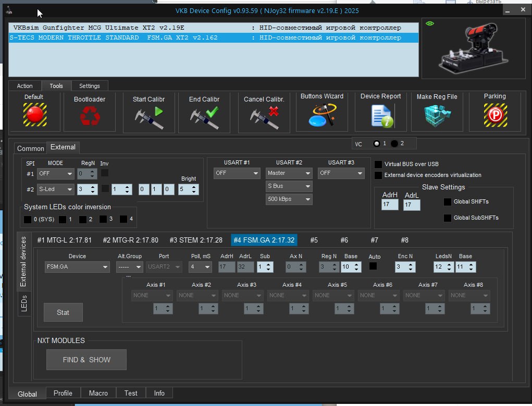This screenshot has height=406, width=532.
Task: Enable Virtual BUS over USB checkbox
Action: 378,164
